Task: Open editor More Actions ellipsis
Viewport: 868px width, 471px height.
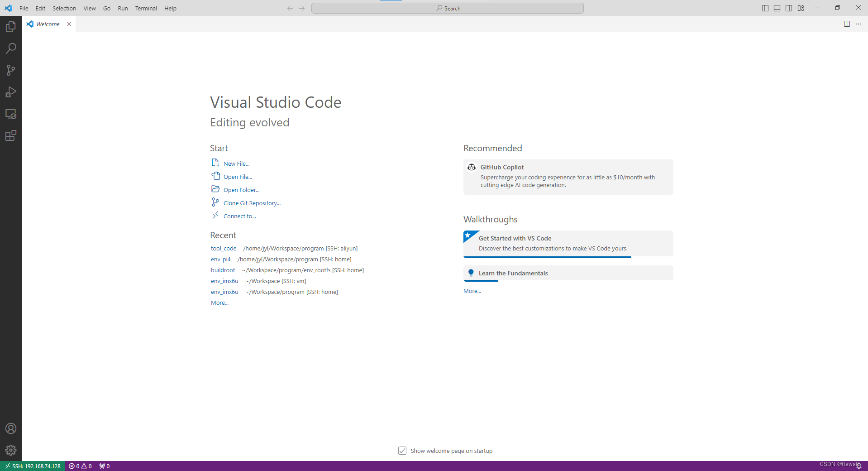Action: coord(858,24)
